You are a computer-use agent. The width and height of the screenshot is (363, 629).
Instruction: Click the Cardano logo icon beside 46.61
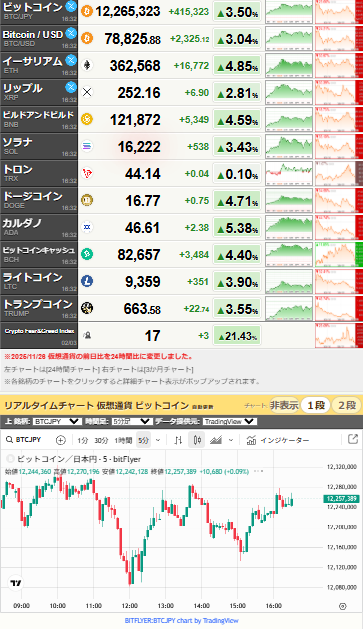(x=87, y=227)
